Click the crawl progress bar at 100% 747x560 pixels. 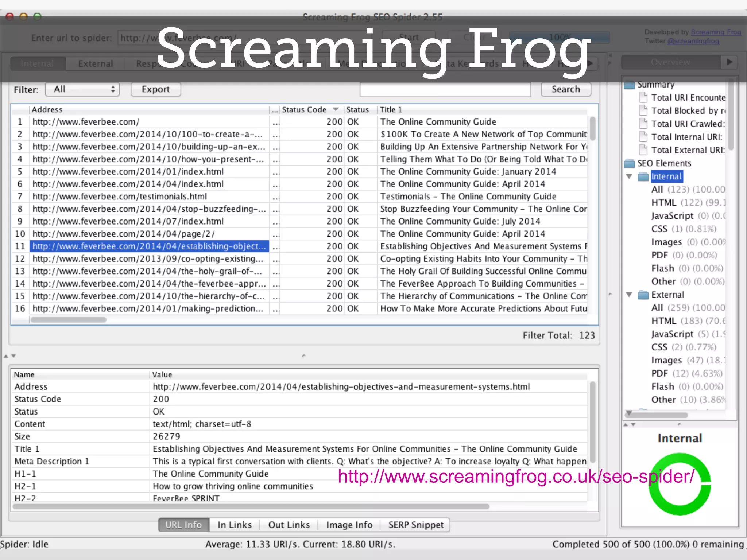tap(559, 37)
